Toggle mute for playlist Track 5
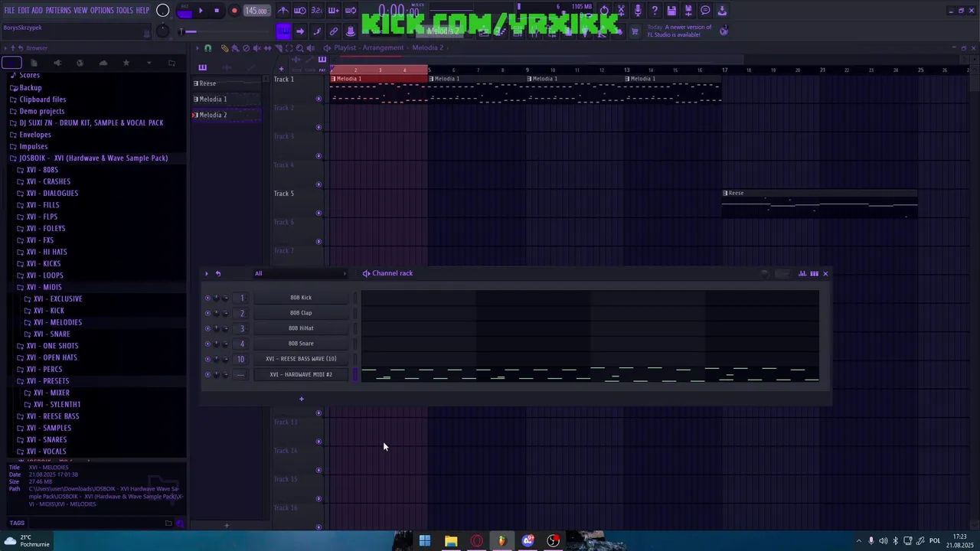Viewport: 980px width, 551px height. [x=318, y=213]
